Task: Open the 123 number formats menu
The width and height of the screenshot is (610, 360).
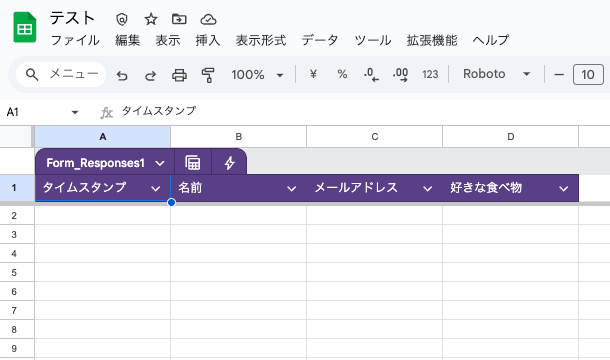Action: (430, 74)
